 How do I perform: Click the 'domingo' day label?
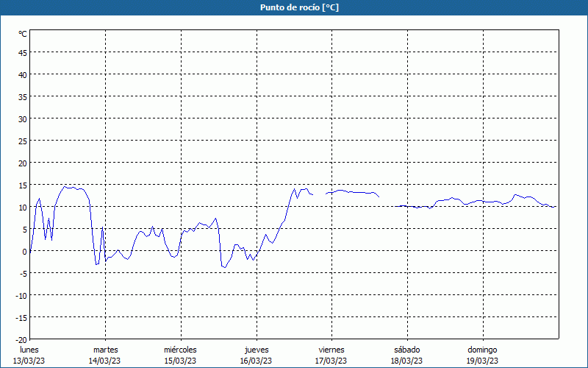(x=482, y=350)
